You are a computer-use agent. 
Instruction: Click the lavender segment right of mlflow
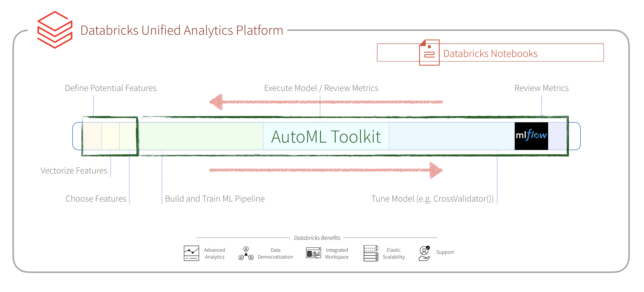(x=557, y=136)
